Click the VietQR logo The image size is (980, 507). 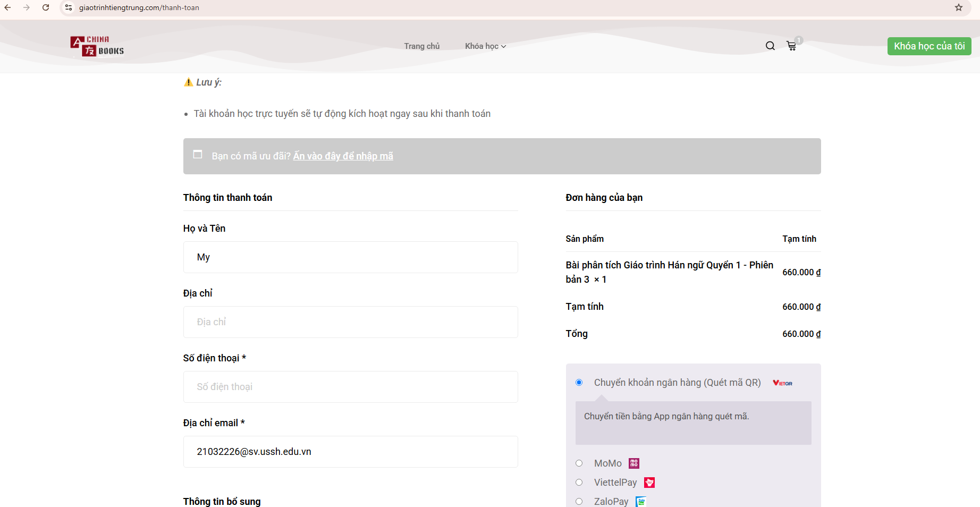click(782, 383)
